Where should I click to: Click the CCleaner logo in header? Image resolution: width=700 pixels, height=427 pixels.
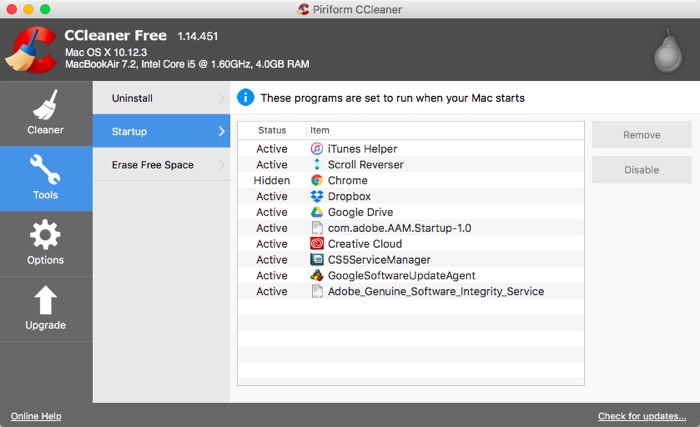click(x=31, y=50)
